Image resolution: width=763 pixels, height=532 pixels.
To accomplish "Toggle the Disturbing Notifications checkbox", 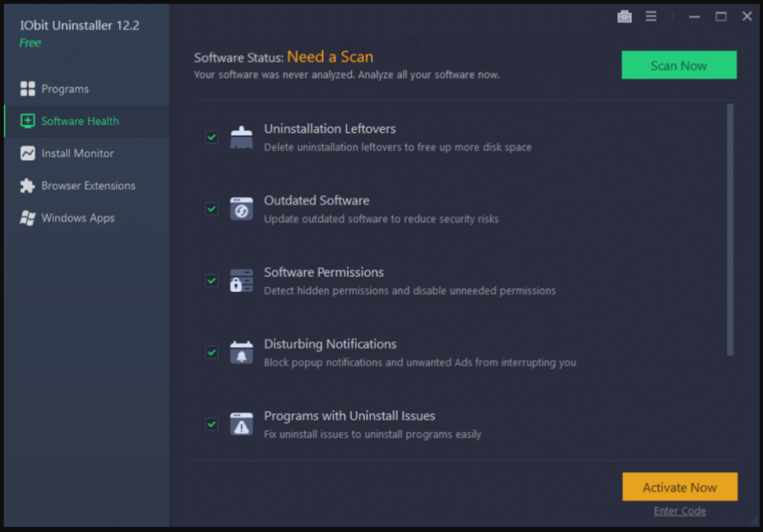I will 211,352.
